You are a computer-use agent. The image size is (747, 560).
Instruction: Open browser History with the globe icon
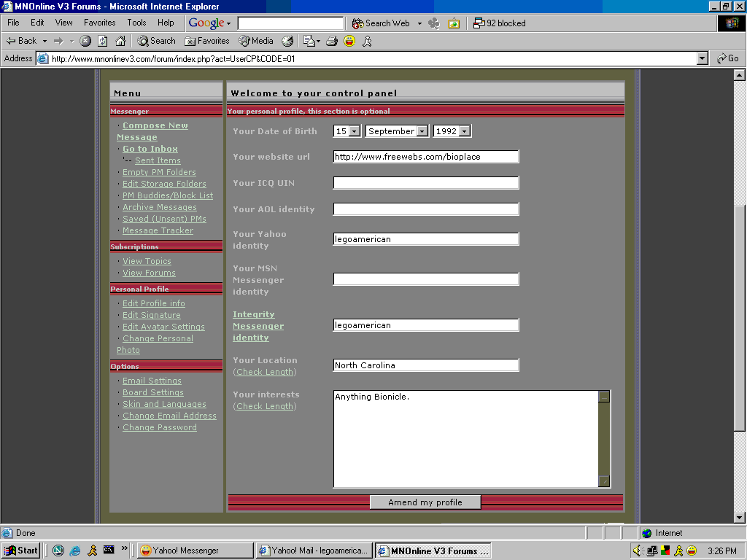point(287,41)
